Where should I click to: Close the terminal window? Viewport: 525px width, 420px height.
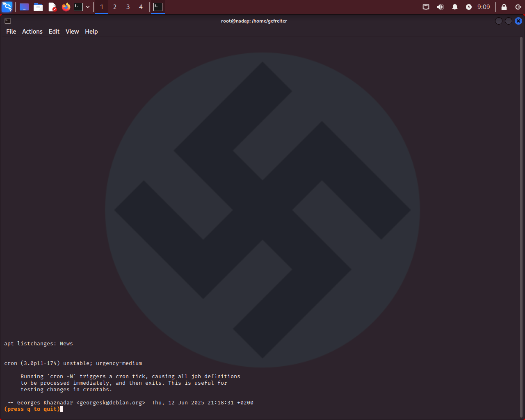pos(518,21)
